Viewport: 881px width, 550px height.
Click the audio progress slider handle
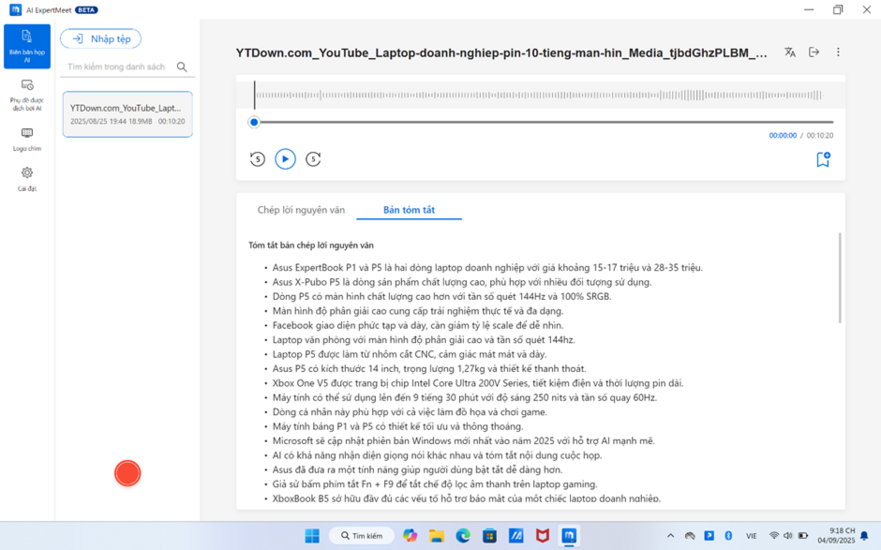(x=254, y=122)
